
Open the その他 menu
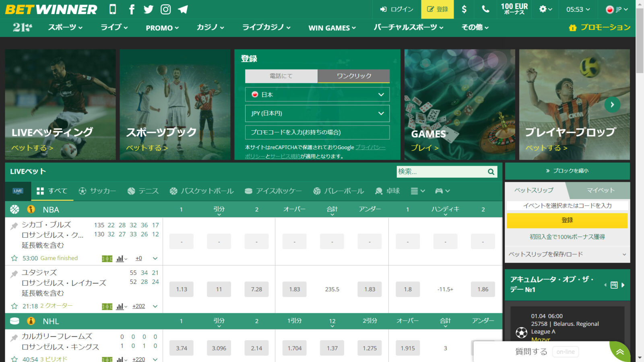(x=475, y=27)
